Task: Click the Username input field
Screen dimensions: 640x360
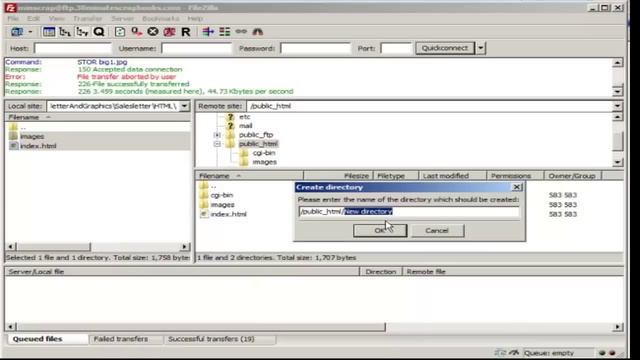Action: point(197,48)
